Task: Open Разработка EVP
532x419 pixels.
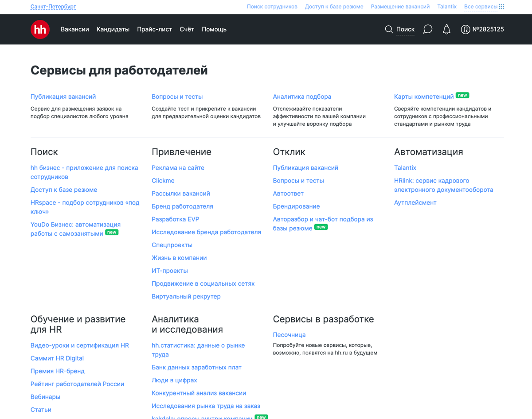Action: coord(175,219)
